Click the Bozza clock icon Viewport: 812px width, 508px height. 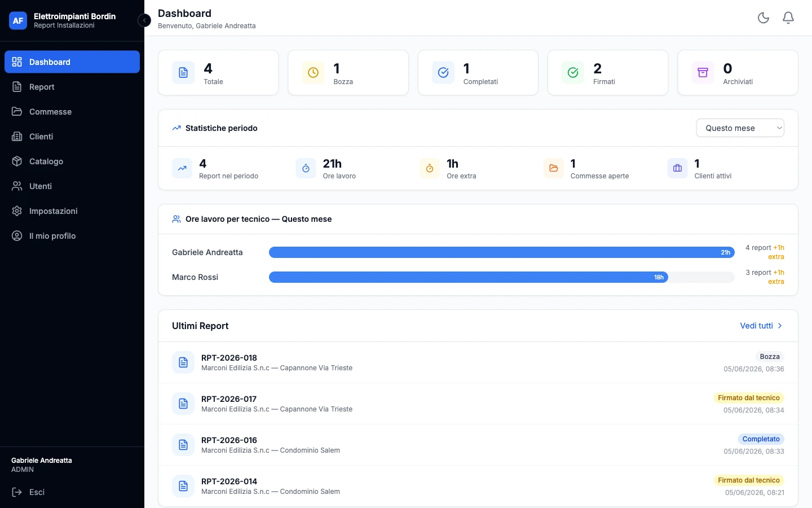[313, 72]
